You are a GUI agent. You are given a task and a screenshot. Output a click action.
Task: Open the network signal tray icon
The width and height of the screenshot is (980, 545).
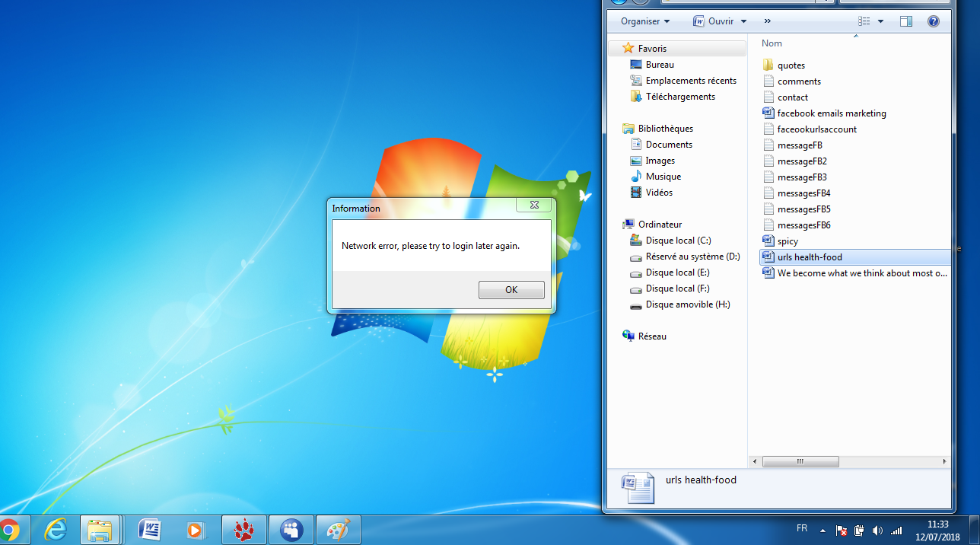[896, 531]
